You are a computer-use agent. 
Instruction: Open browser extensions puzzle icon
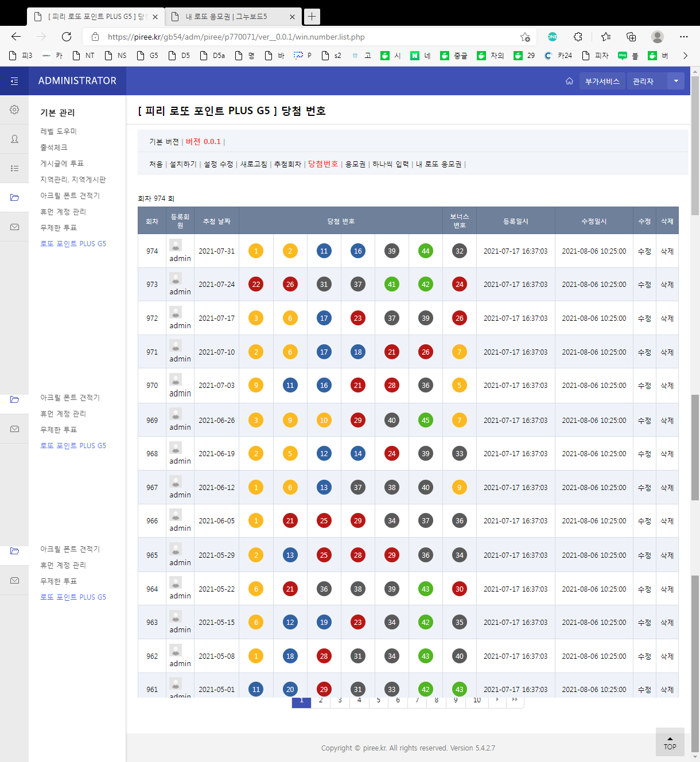[x=578, y=37]
